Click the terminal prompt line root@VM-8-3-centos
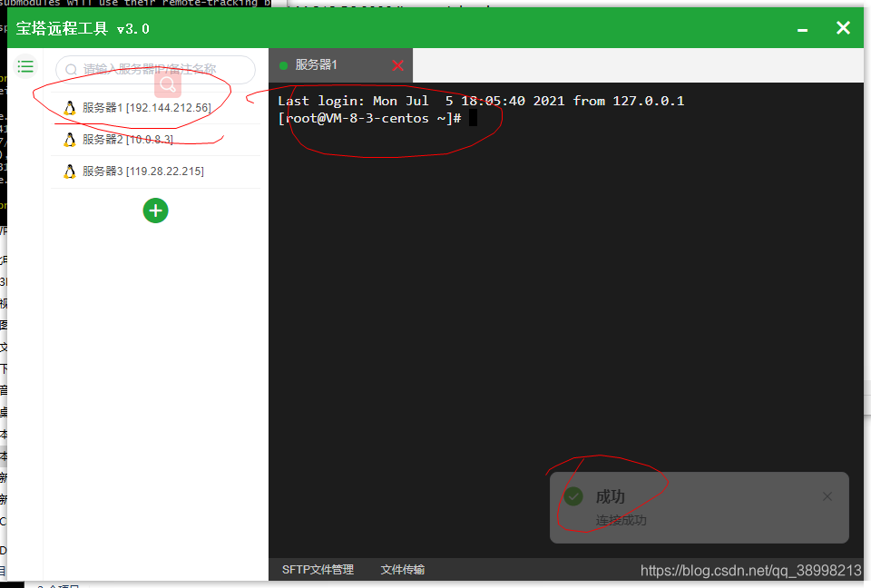The image size is (871, 588). point(370,118)
